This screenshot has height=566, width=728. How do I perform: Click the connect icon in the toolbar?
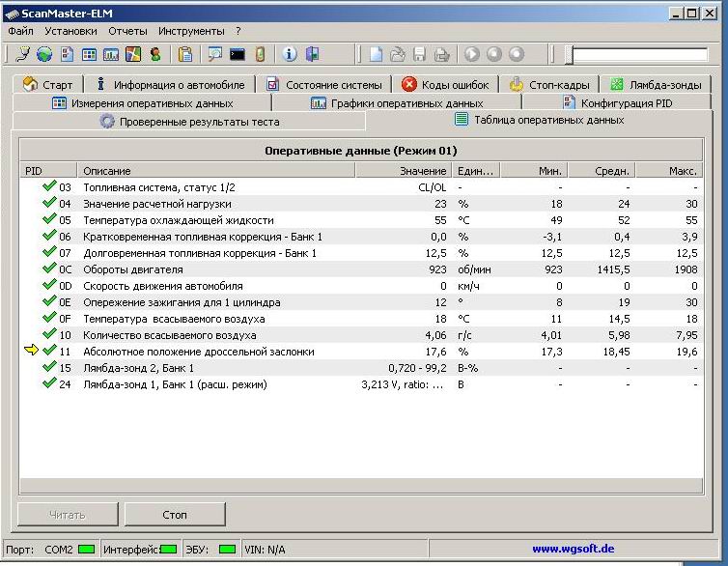click(x=23, y=55)
